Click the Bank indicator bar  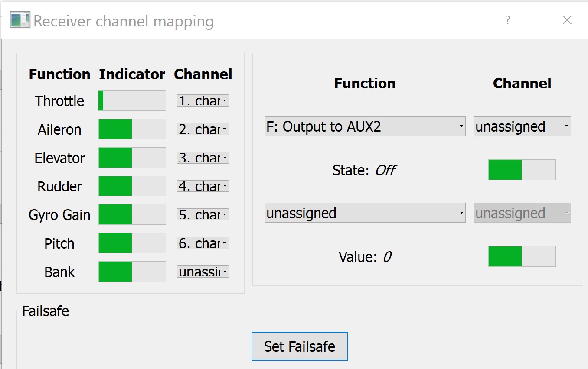tap(132, 272)
